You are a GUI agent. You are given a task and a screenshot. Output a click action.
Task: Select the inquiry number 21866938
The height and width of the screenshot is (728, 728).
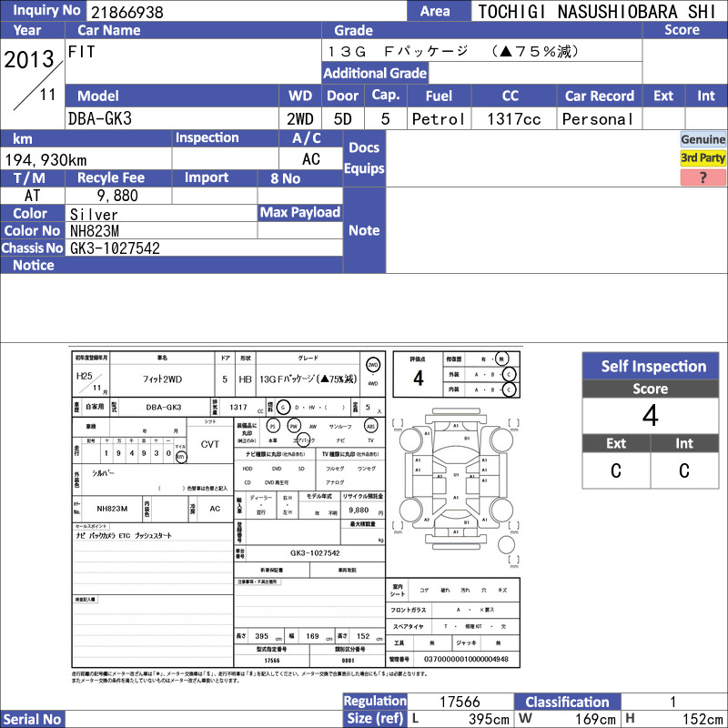click(127, 12)
